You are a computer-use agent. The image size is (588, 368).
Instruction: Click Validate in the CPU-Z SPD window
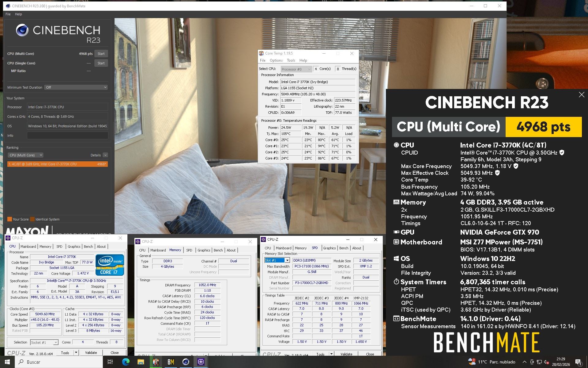point(346,354)
